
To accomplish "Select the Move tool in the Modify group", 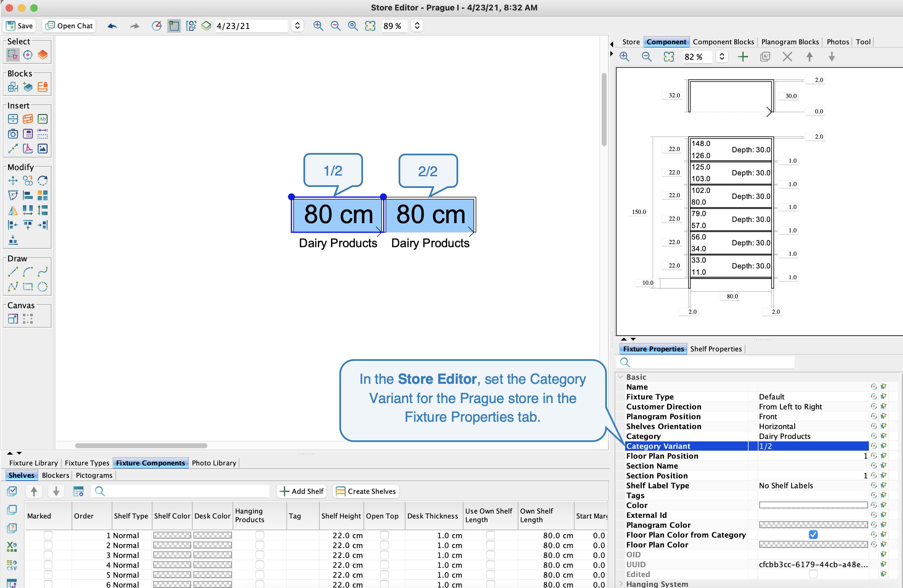I will (13, 180).
